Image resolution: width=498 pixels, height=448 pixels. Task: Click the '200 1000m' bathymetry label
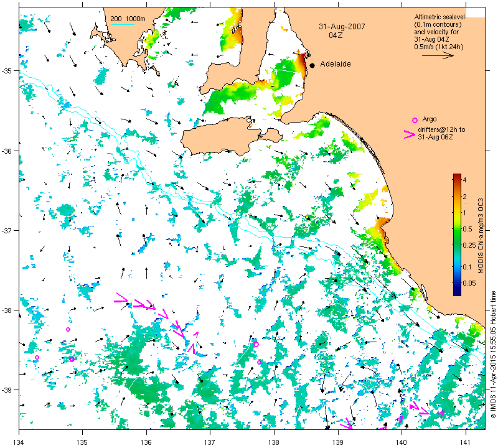coord(128,19)
